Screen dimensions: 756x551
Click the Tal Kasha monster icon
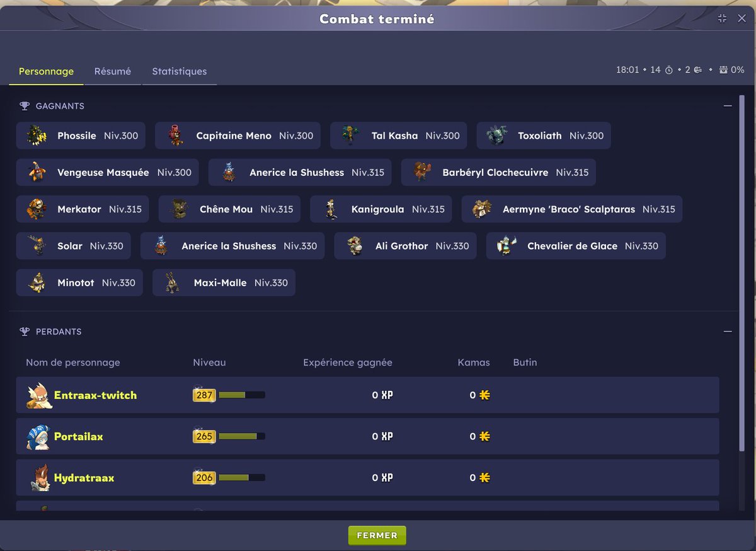(351, 136)
